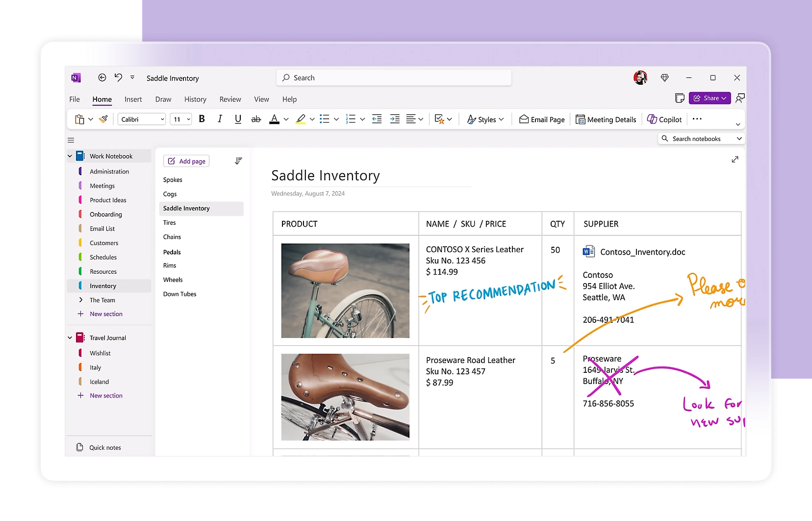
Task: Apply strikethrough formatting
Action: pos(256,119)
